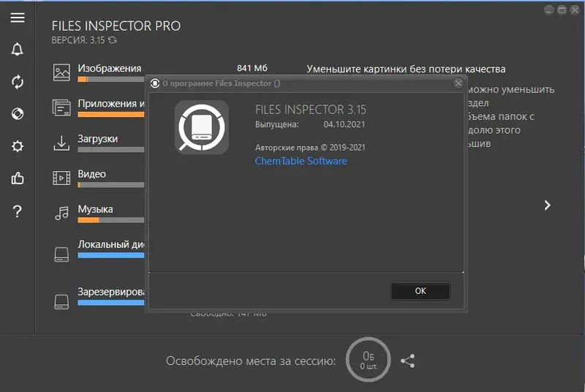
Task: Click the Видео usage bar
Action: tap(111, 185)
